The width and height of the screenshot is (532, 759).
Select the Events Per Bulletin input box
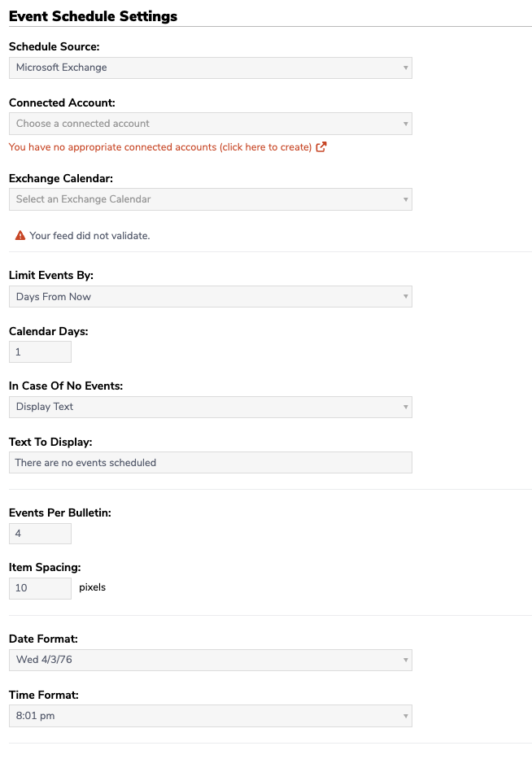point(40,534)
